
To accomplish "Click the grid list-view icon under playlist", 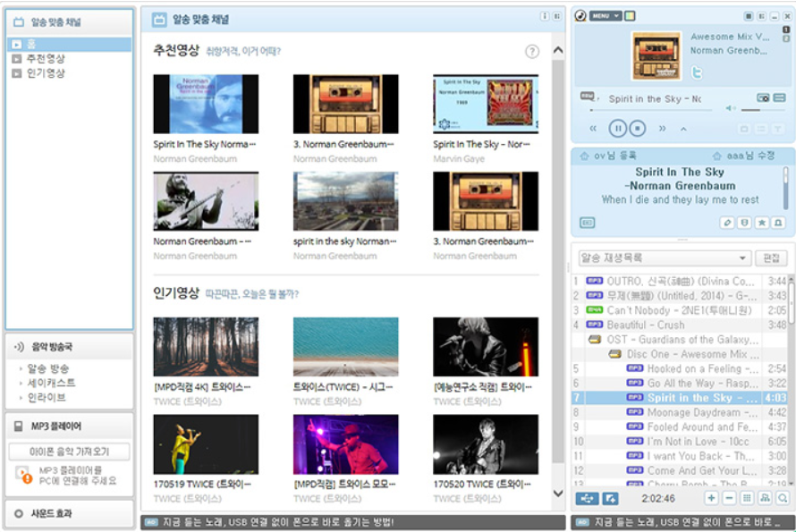I will [x=747, y=498].
